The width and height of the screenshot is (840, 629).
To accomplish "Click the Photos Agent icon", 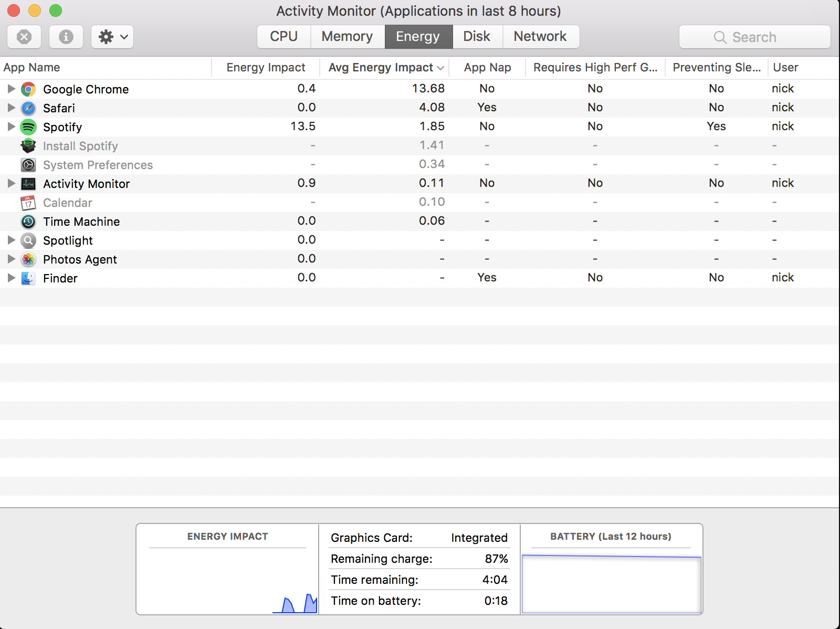I will click(28, 259).
